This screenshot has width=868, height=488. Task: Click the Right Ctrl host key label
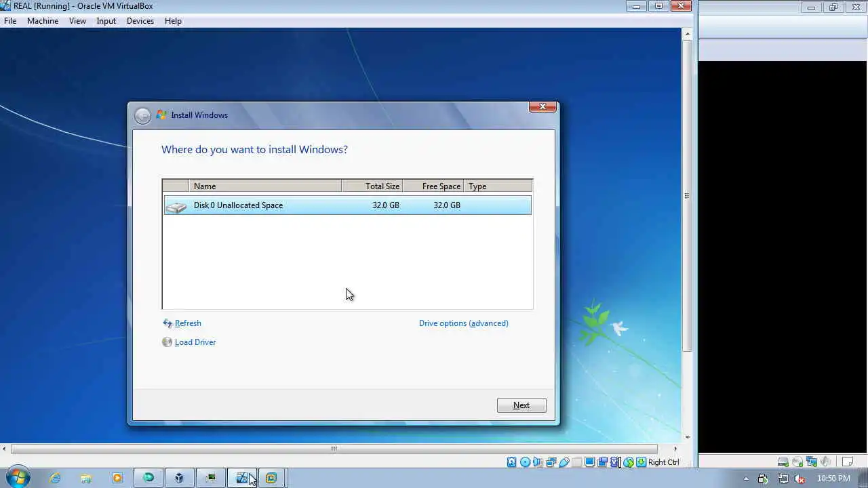664,462
